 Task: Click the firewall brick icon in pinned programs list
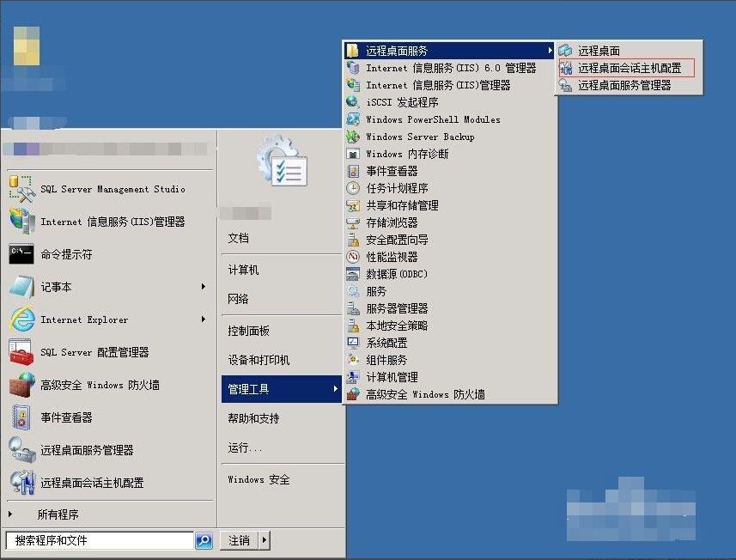[21, 385]
